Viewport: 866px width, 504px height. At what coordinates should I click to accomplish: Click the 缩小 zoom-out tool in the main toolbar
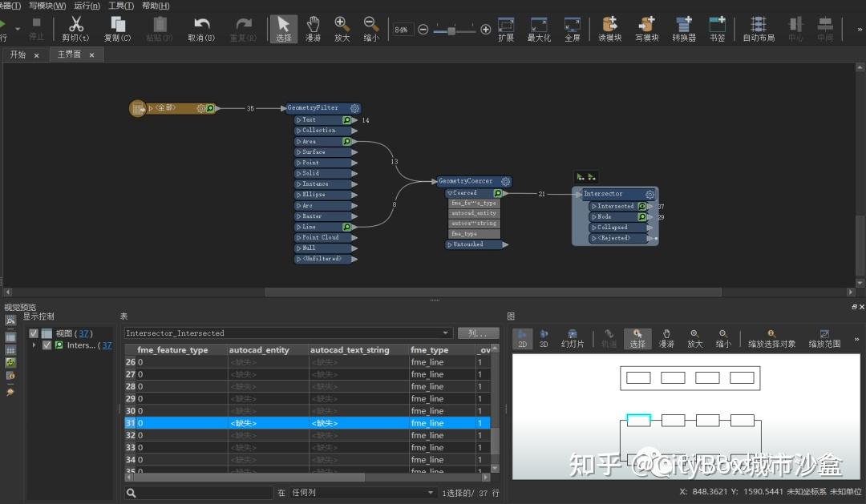point(371,29)
